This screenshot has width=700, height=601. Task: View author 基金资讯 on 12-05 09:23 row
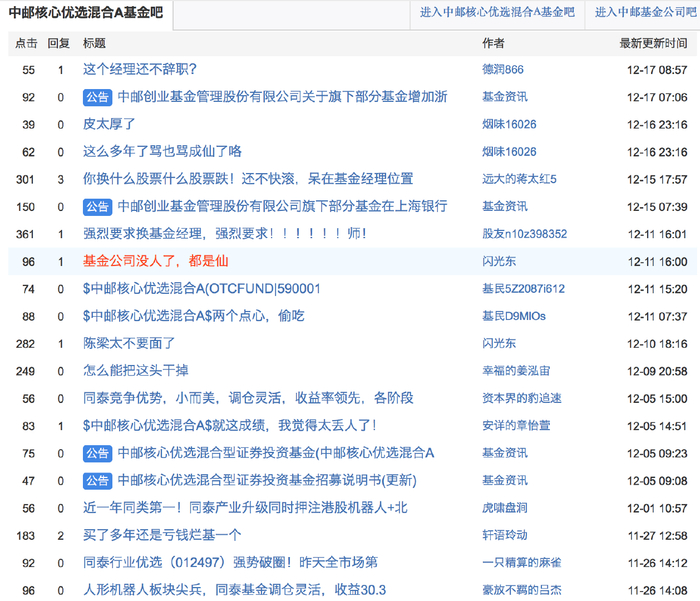[504, 453]
